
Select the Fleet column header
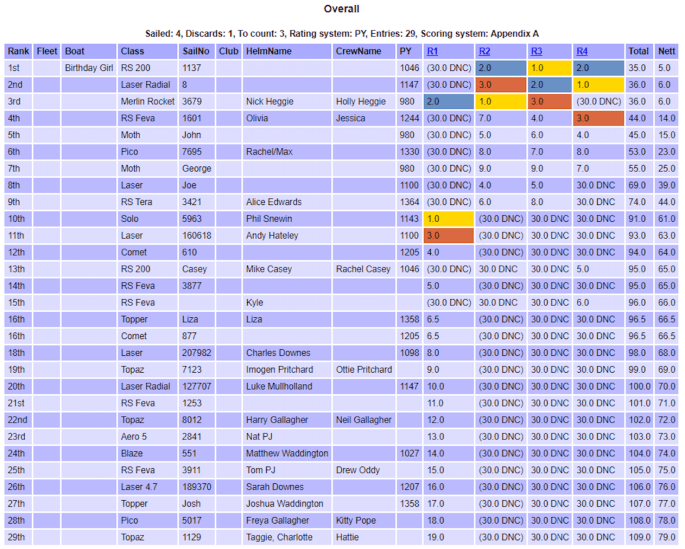46,51
